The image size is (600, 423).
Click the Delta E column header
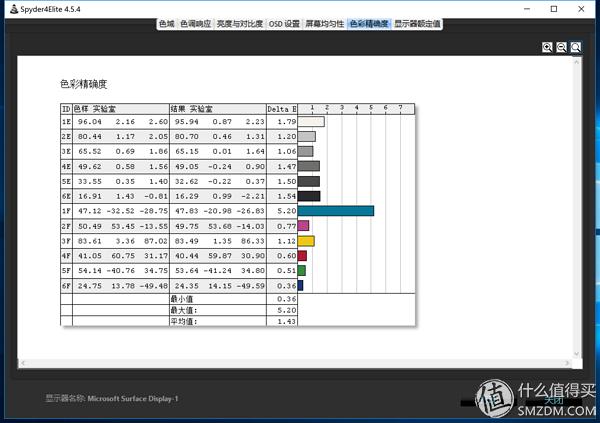pos(282,109)
